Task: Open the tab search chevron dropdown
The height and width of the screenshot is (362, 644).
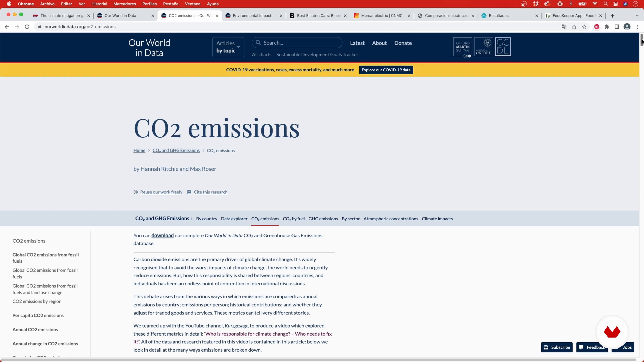Action: (637, 16)
